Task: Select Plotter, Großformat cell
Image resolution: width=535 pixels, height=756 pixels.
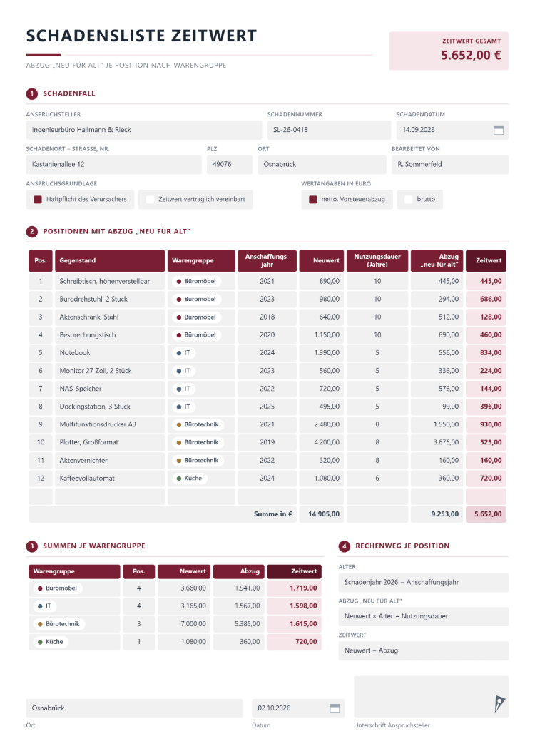Action: click(x=110, y=443)
